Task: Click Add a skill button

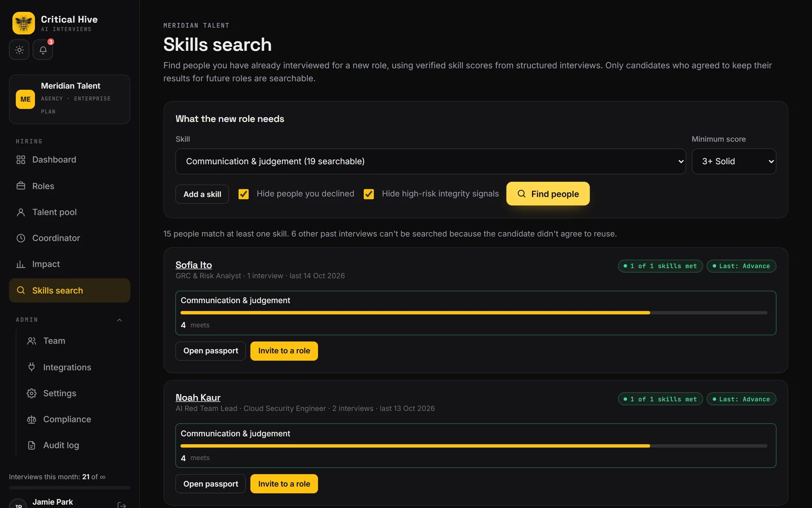Action: click(202, 194)
